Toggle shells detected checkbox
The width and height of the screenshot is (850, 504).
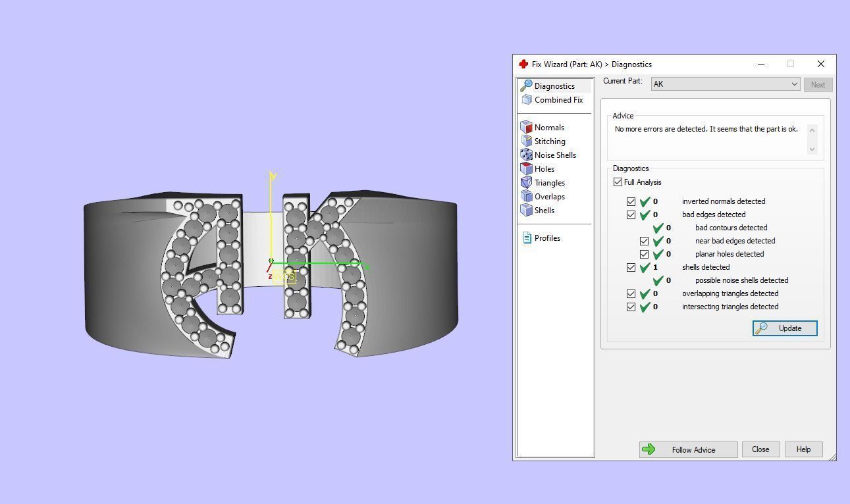631,267
